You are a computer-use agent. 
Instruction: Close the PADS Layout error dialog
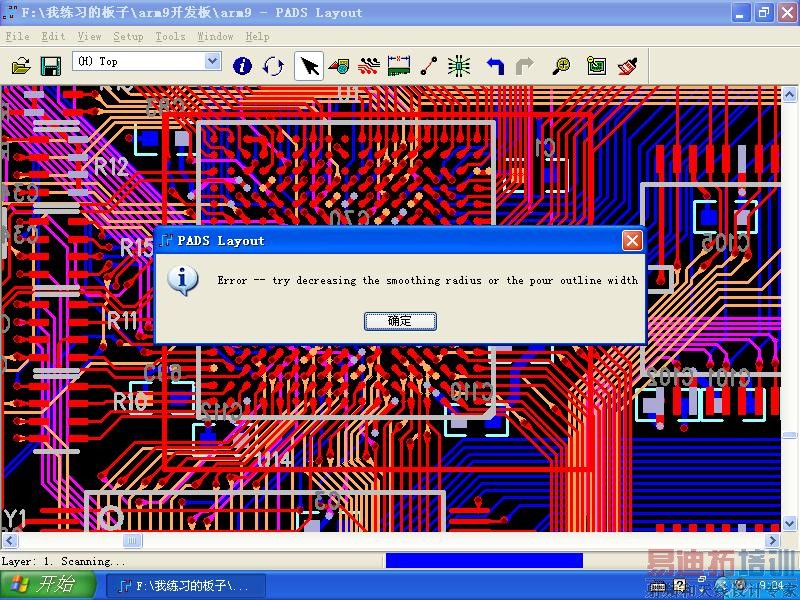click(632, 240)
